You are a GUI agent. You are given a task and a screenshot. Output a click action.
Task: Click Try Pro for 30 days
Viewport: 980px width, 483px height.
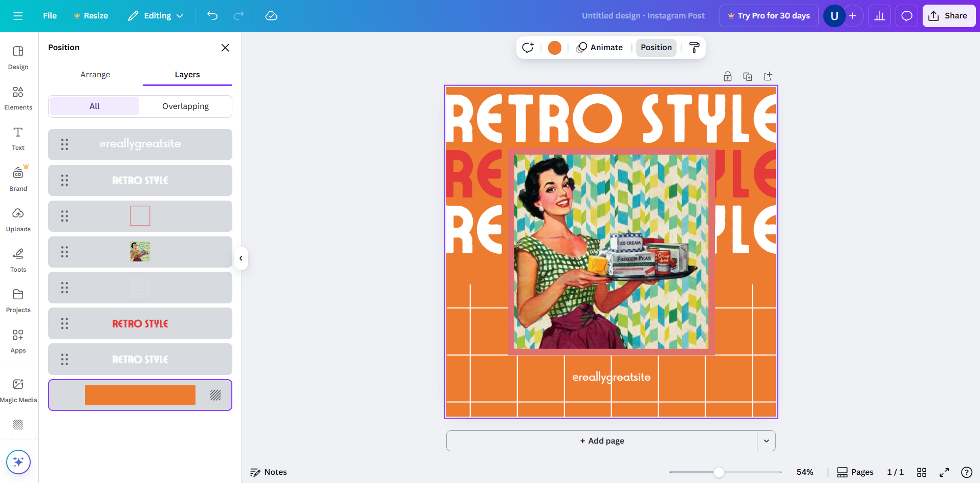point(769,16)
